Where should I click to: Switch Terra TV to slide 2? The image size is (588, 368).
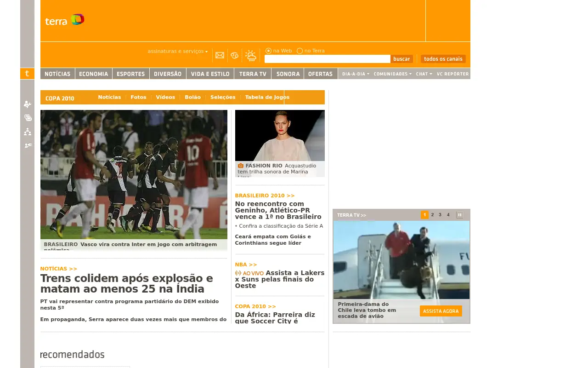tap(432, 215)
